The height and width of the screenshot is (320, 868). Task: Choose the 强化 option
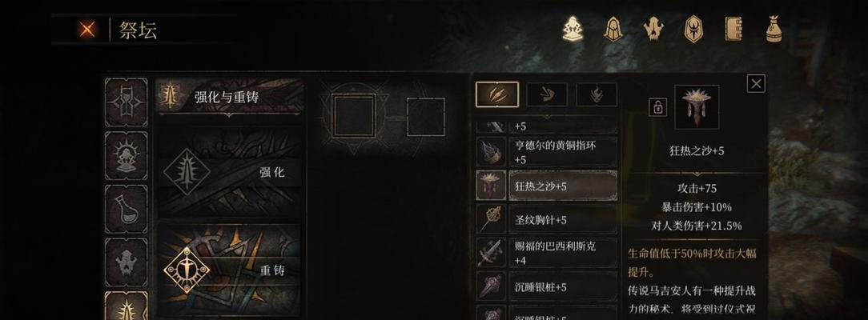[x=230, y=172]
